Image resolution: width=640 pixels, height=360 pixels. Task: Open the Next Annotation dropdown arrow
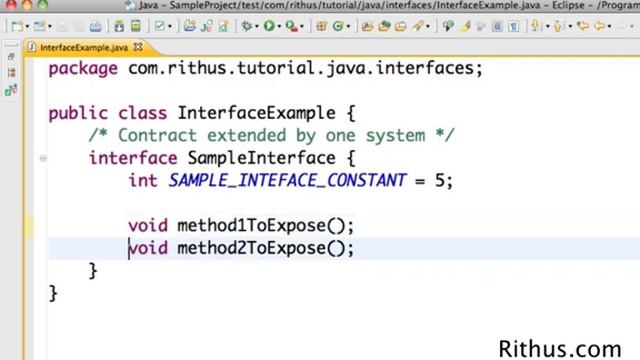(547, 27)
